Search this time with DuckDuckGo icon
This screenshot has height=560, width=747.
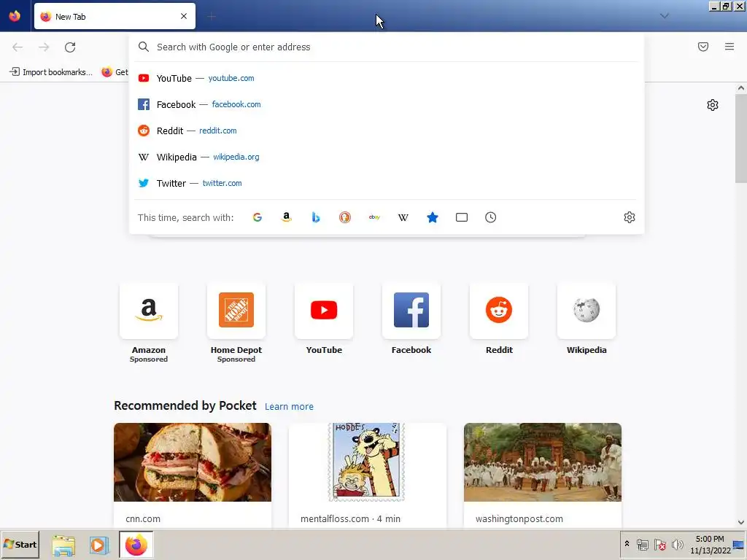(345, 217)
